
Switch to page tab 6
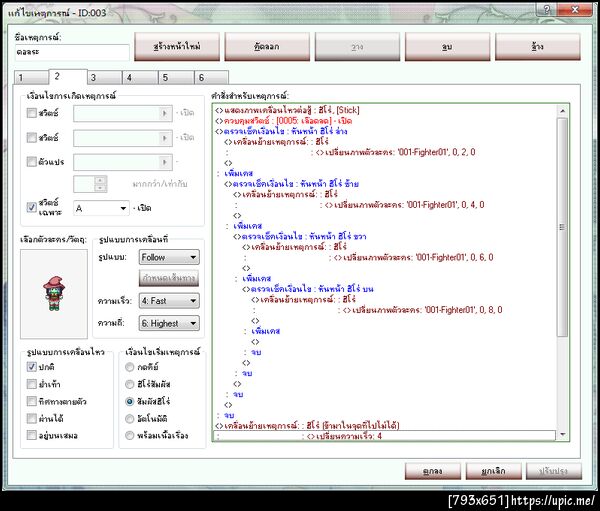click(212, 77)
